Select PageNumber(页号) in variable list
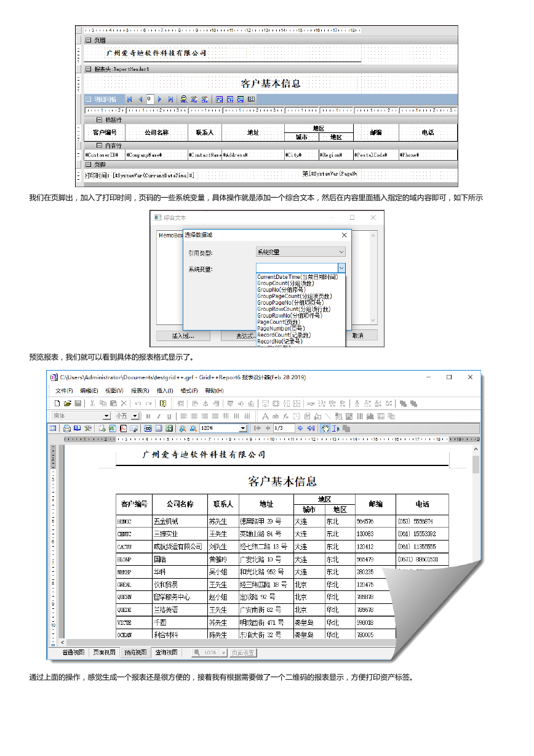 tap(282, 328)
